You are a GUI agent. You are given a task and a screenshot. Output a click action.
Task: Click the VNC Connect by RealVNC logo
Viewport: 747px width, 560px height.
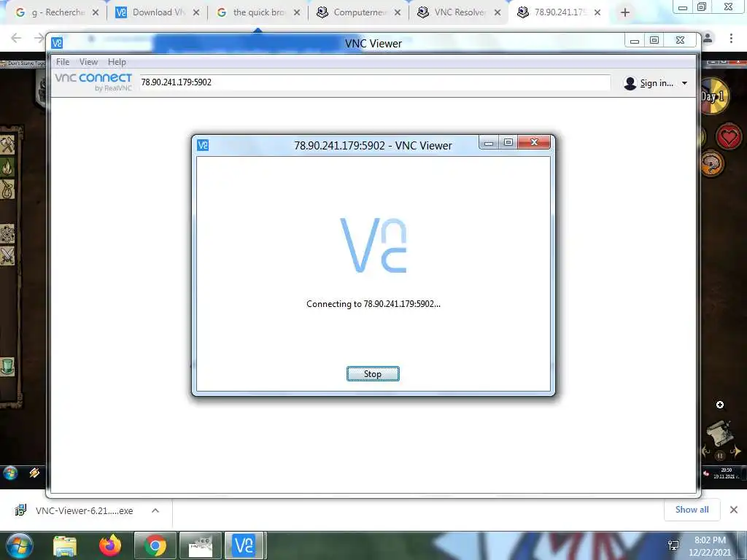93,82
